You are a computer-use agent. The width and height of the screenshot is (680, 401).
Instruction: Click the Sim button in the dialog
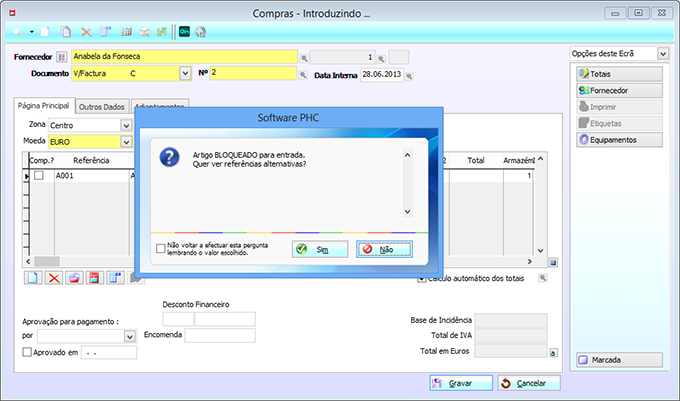pyautogui.click(x=320, y=249)
